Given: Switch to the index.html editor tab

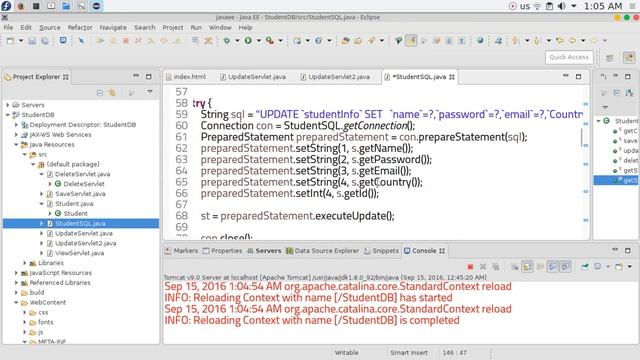Looking at the screenshot, I should point(186,77).
